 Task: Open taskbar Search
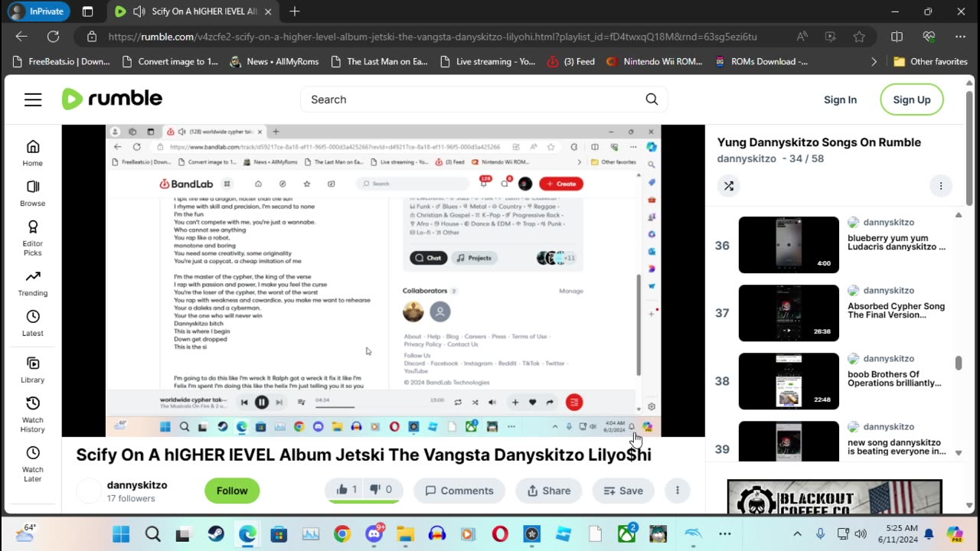point(152,534)
